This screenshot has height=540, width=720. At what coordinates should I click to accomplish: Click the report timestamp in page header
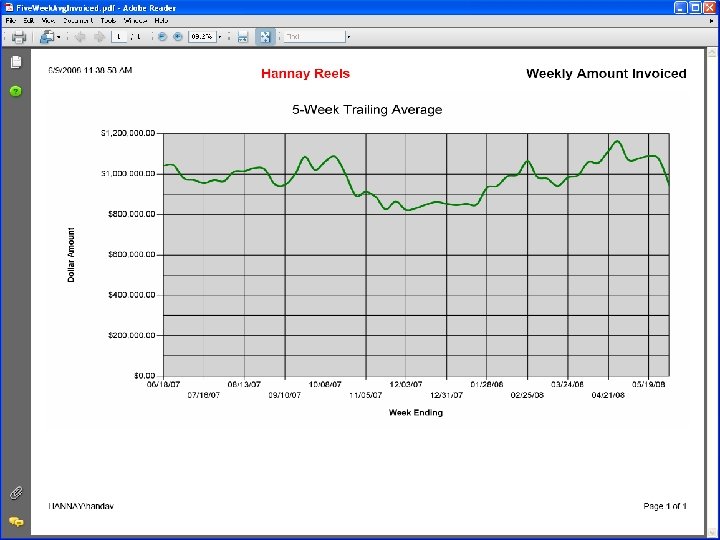pos(90,70)
